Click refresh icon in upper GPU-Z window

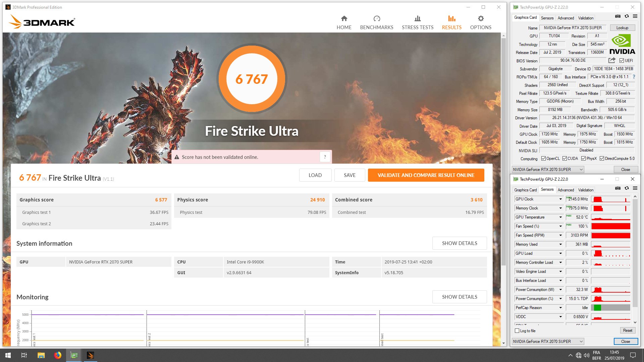click(627, 16)
